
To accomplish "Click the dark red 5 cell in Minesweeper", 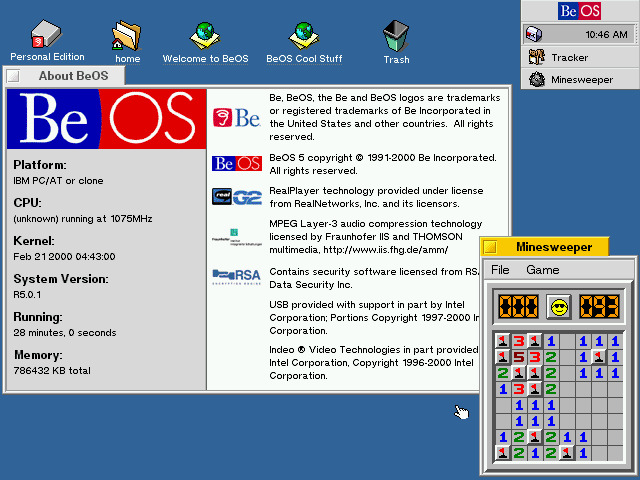I will (518, 357).
